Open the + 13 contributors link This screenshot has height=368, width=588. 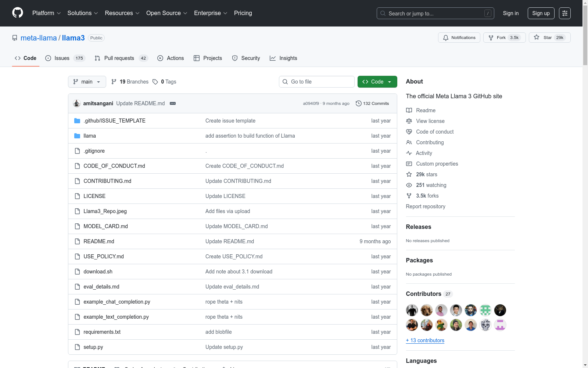click(x=425, y=340)
